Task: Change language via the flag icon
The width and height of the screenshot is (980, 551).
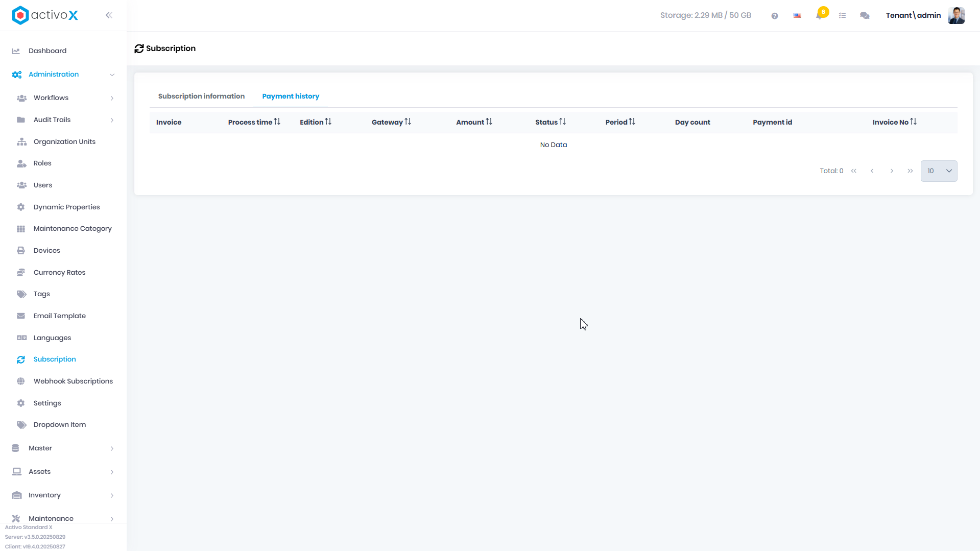Action: click(x=797, y=16)
